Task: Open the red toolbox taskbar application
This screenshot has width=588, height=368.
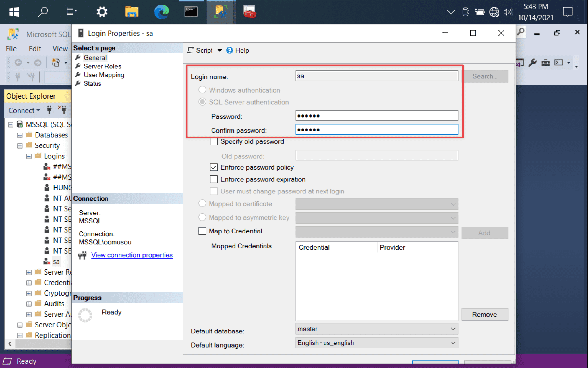Action: (250, 12)
